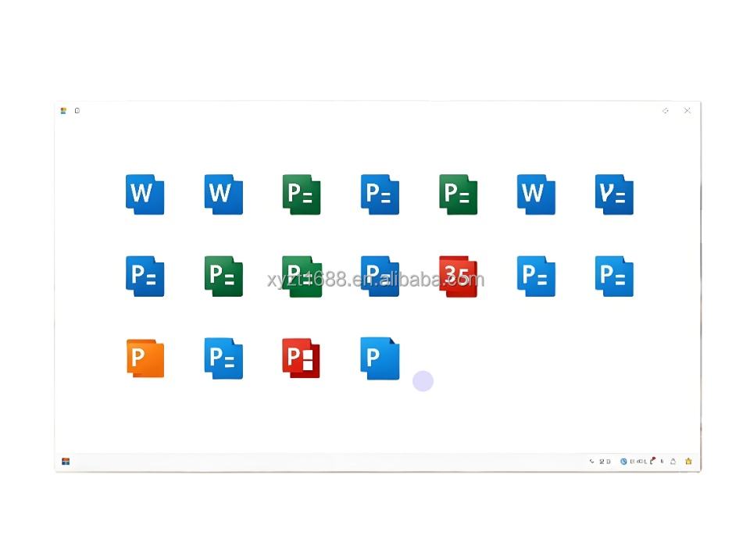
Task: Open the red P icon with white squares
Action: point(301,358)
